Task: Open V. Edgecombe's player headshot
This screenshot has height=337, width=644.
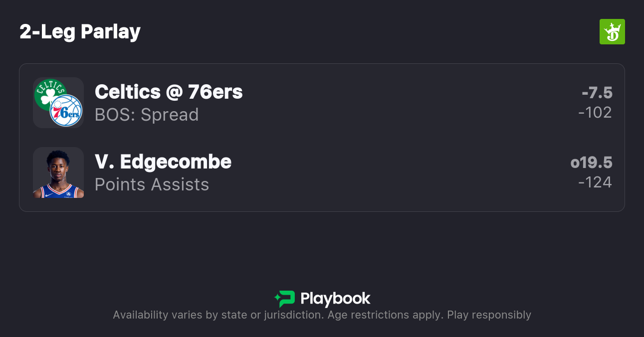Action: 58,172
